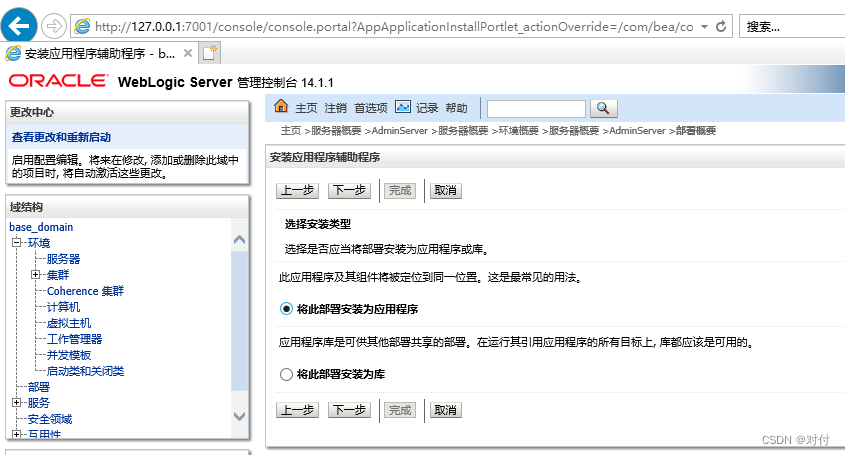This screenshot has height=455, width=845.
Task: Click the browser back arrow button
Action: [19, 26]
